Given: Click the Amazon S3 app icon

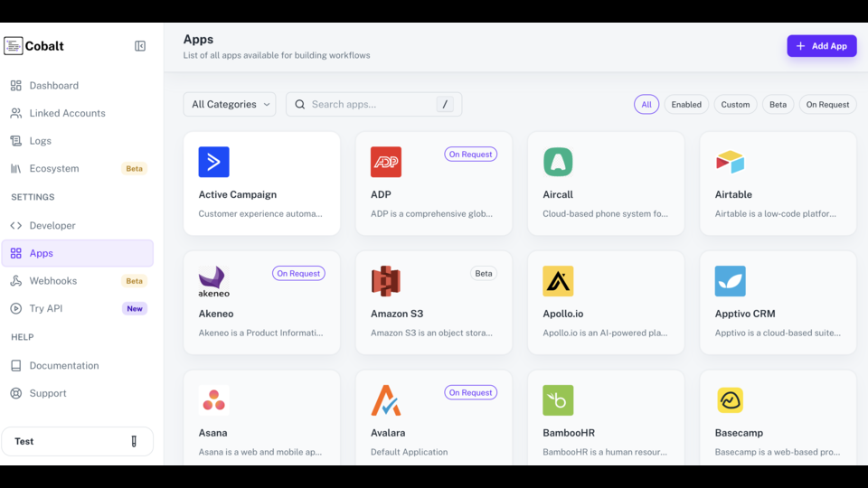Looking at the screenshot, I should pyautogui.click(x=386, y=281).
